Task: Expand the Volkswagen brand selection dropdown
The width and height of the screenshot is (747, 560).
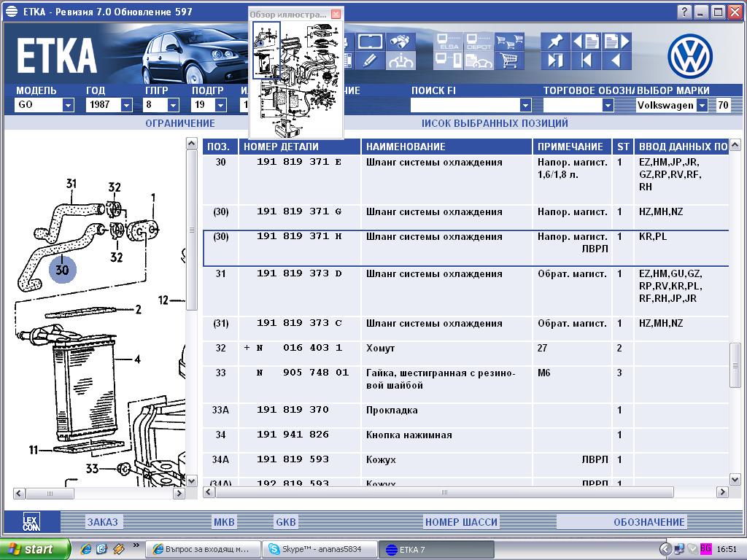Action: tap(701, 105)
